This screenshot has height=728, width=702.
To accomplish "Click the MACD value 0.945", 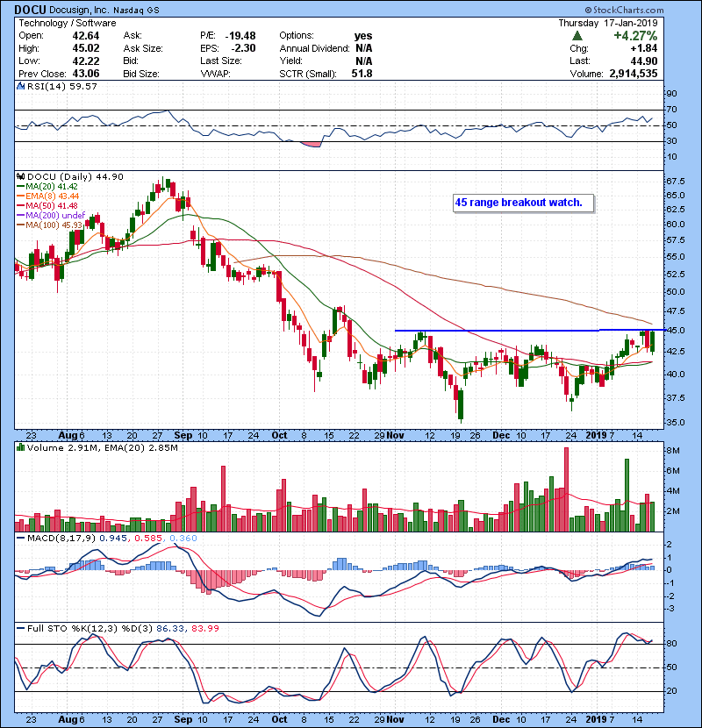I will coord(113,539).
